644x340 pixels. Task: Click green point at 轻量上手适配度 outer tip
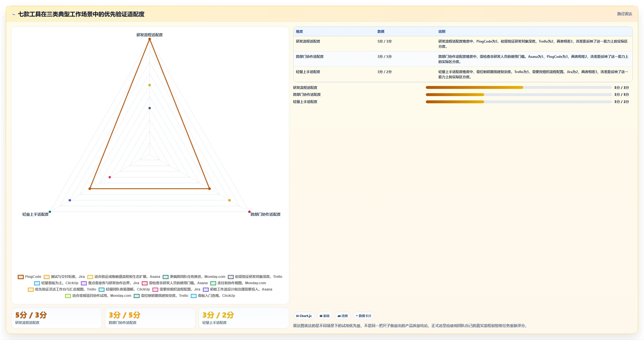coord(50,212)
